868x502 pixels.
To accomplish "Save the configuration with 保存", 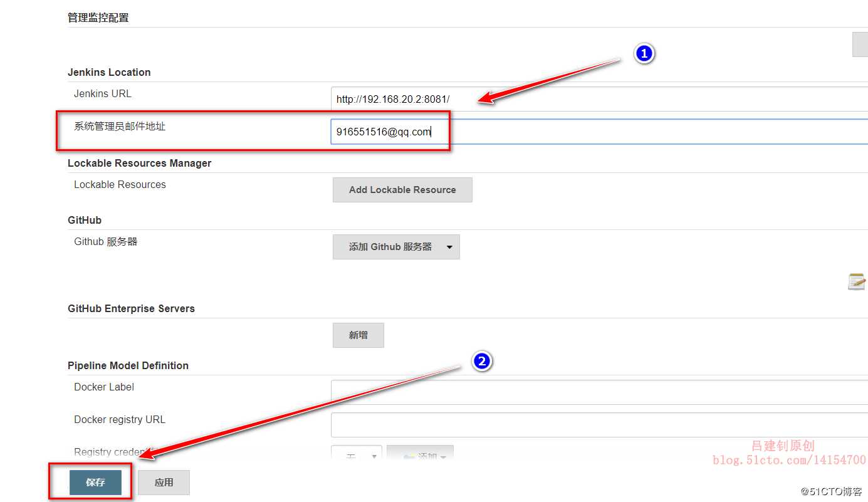I will (x=95, y=483).
